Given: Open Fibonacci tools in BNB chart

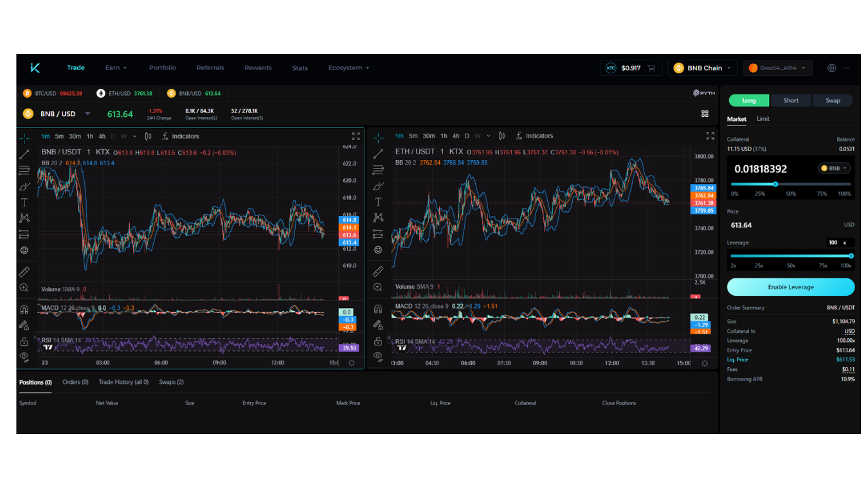Looking at the screenshot, I should (24, 170).
